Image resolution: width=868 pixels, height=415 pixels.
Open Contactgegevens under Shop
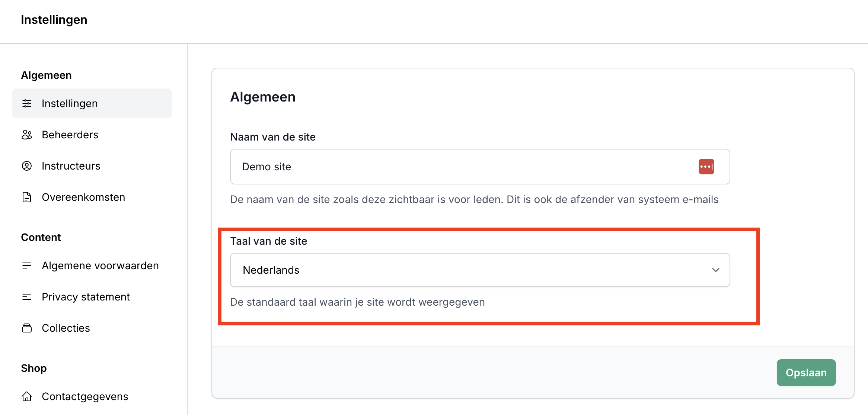point(85,396)
